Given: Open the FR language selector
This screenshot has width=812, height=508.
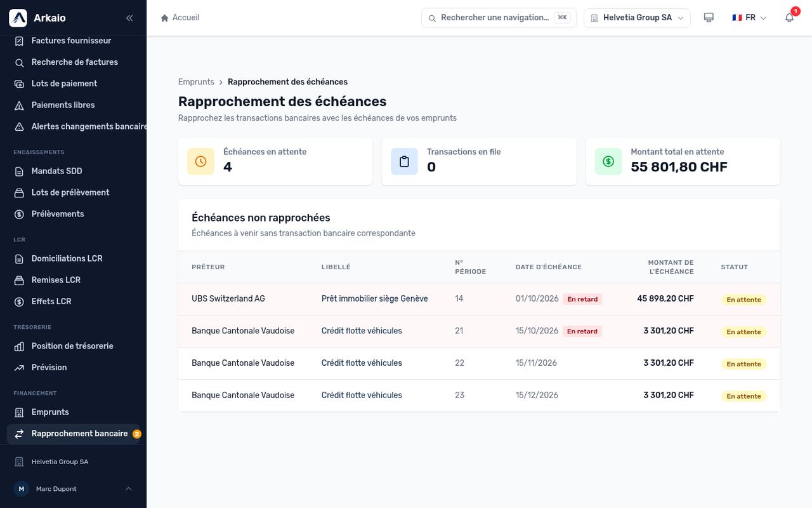Looking at the screenshot, I should [x=749, y=18].
